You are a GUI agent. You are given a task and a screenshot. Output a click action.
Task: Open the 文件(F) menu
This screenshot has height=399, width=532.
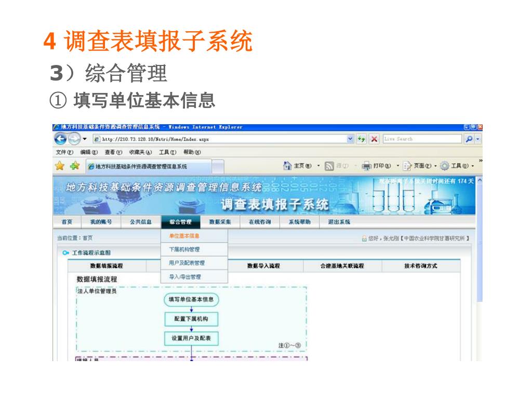64,152
